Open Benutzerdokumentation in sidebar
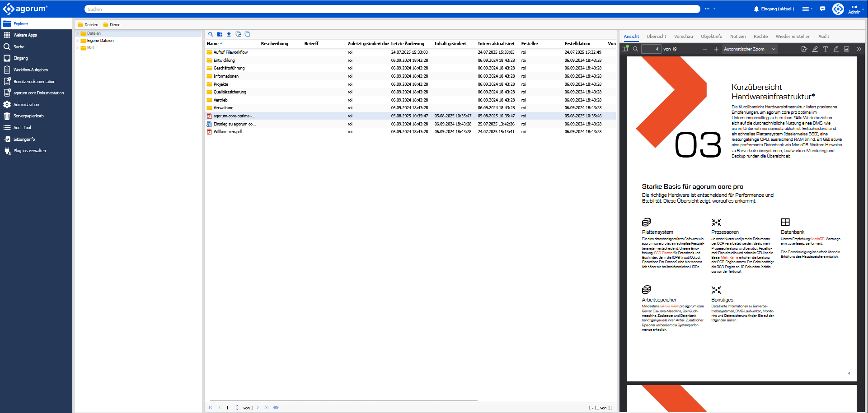This screenshot has height=413, width=868. 36,82
